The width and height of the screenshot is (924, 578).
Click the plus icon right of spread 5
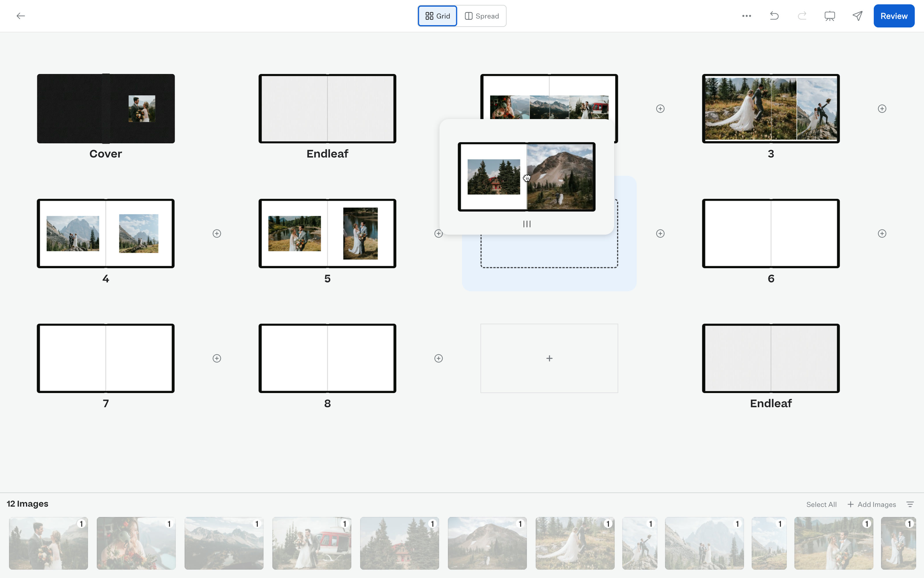tap(438, 233)
